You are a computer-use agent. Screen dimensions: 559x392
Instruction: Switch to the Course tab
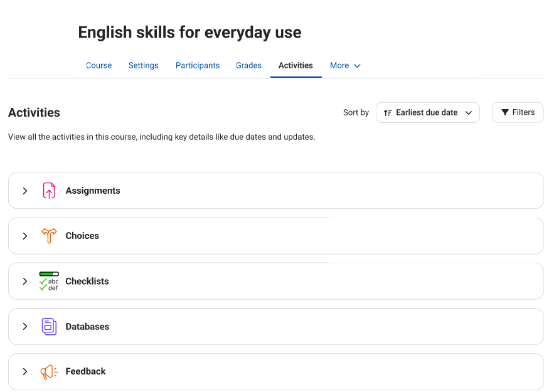point(98,66)
